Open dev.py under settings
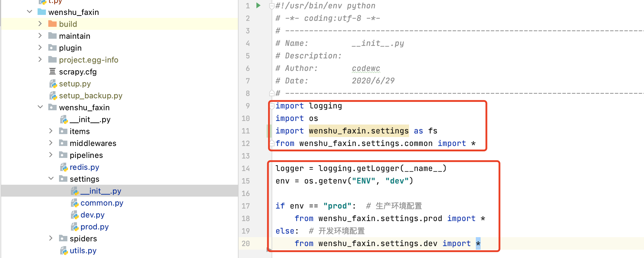Screen dimensions: 644x258 coord(92,215)
